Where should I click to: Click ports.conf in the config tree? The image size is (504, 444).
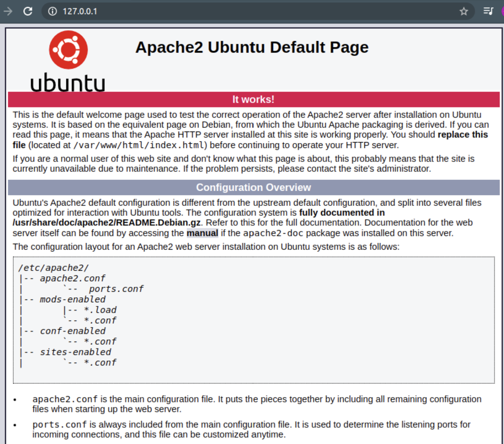(x=116, y=289)
